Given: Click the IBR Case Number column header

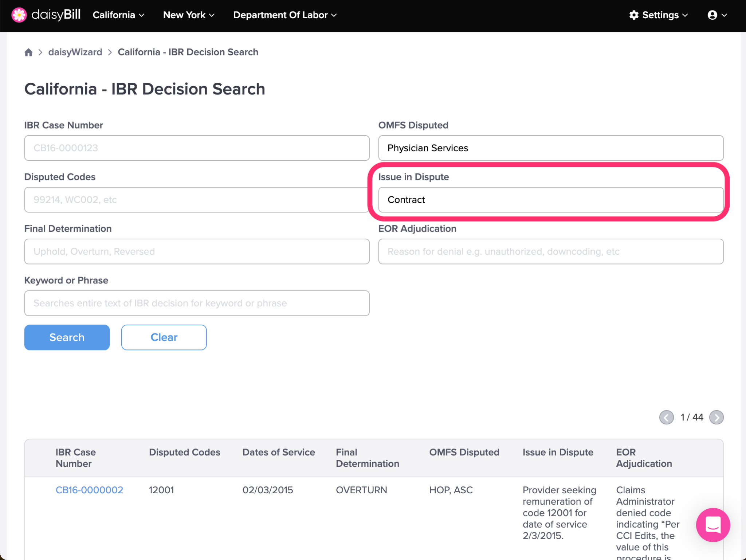Looking at the screenshot, I should [76, 458].
